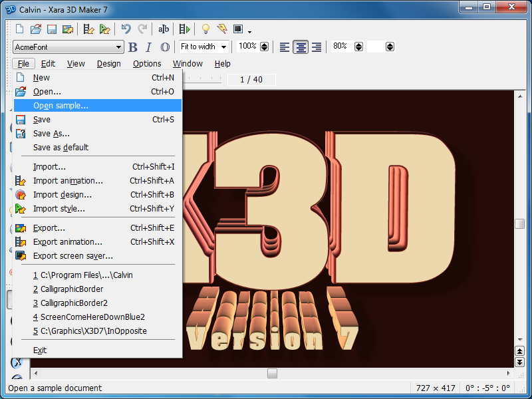Click the 80% percentage field
The width and height of the screenshot is (532, 399).
tap(342, 47)
